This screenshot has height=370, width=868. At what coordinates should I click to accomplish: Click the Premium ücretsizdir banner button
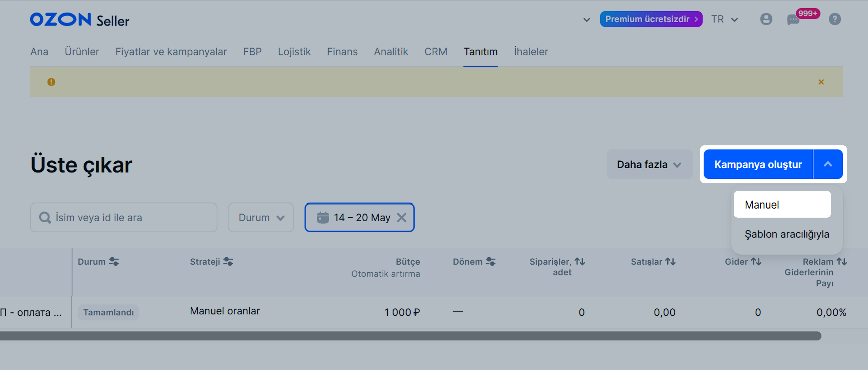click(651, 19)
